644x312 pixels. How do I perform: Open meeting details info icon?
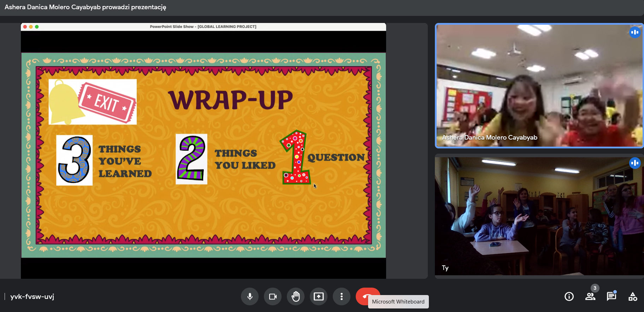pos(569,296)
